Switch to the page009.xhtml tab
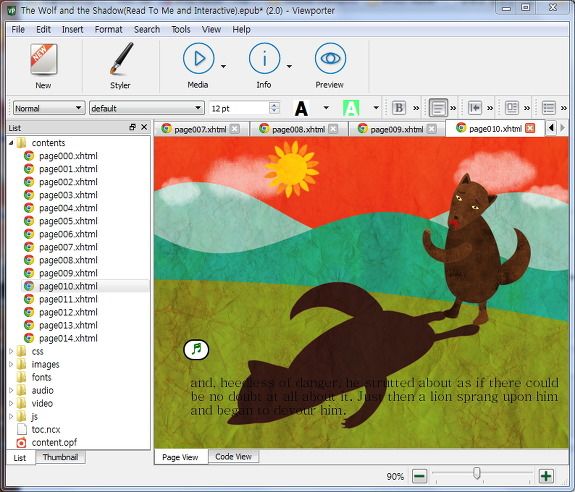 [x=396, y=129]
